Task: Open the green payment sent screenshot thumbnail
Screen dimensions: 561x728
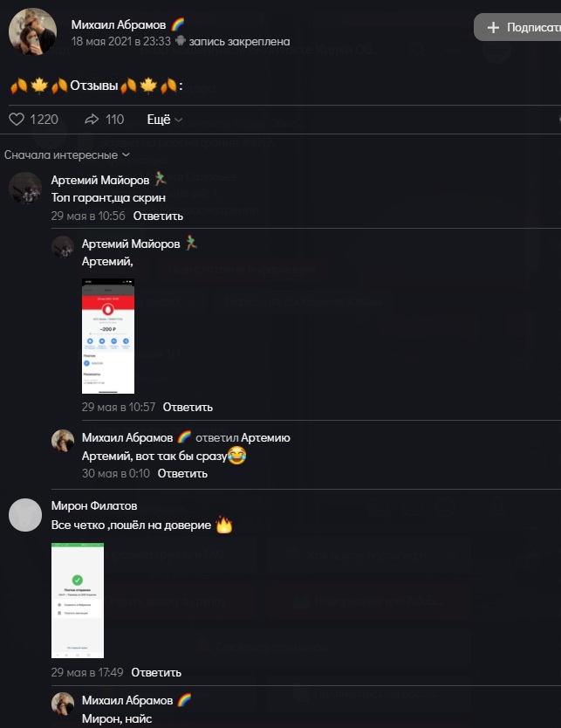Action: click(x=78, y=601)
